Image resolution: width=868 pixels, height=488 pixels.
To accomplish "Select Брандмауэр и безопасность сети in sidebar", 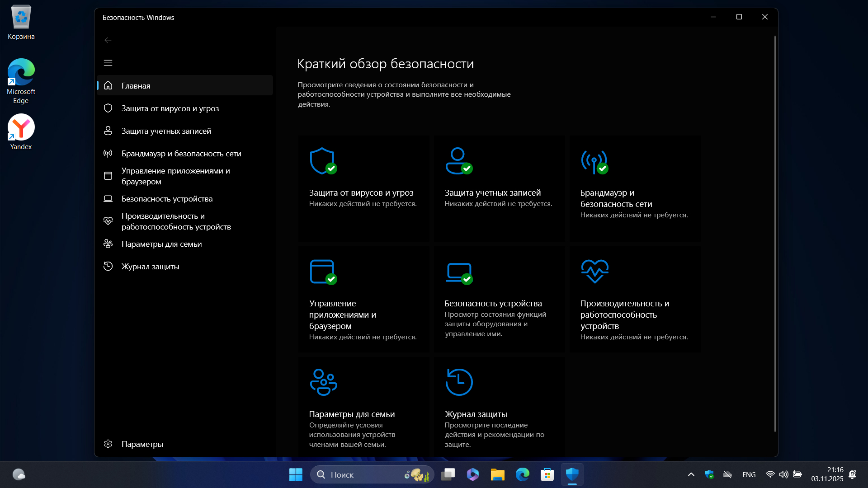I will pyautogui.click(x=181, y=154).
